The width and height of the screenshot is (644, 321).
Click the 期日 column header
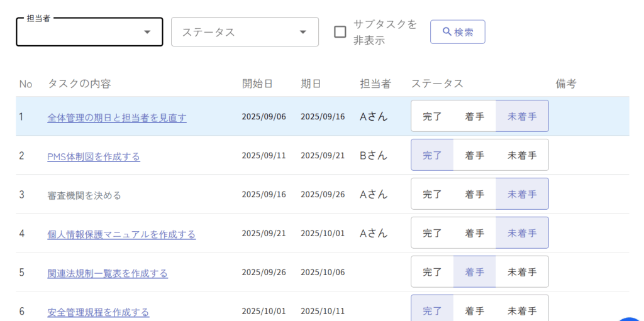[311, 84]
